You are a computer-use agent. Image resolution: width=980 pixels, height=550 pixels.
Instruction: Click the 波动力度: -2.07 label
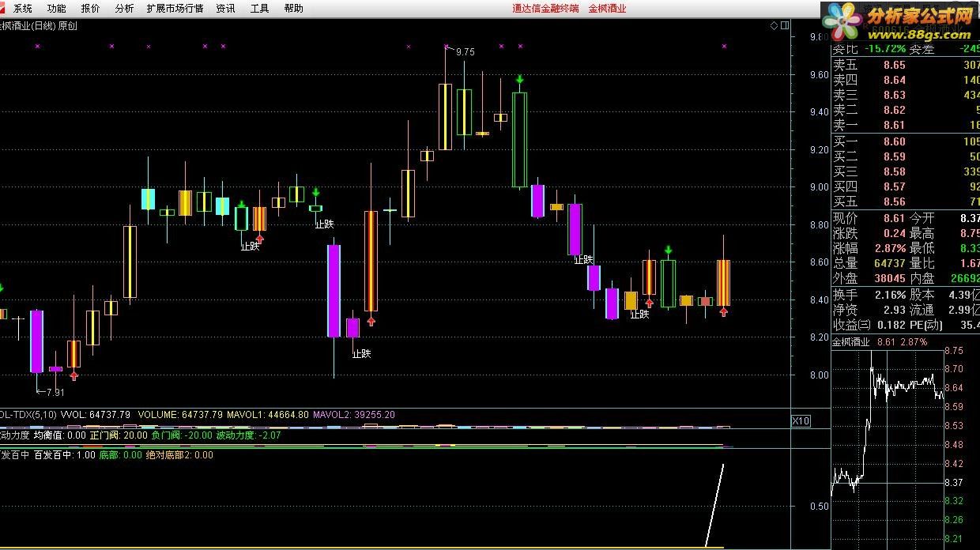248,435
